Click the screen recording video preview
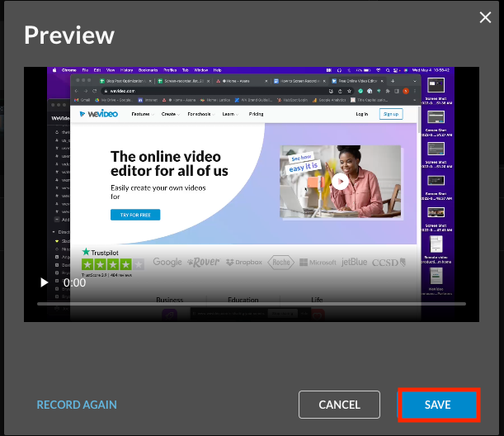Screen dimensions: 504x436 pos(252,194)
